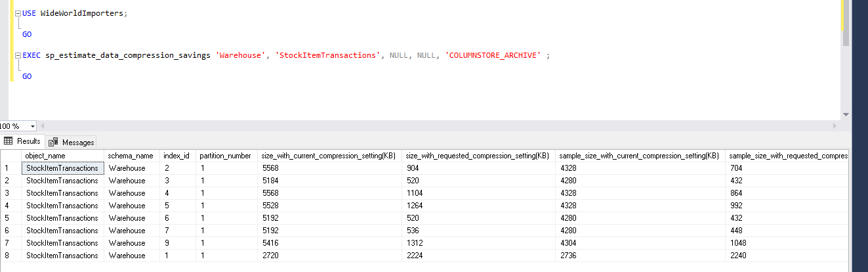This screenshot has width=868, height=272.
Task: Click the Results grid icon
Action: click(9, 141)
